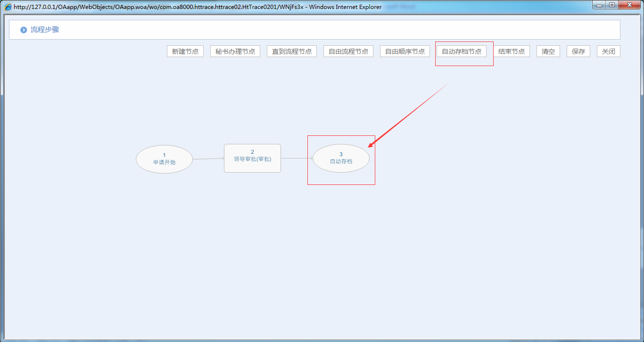Insert a 自由流程节点 node

click(348, 51)
